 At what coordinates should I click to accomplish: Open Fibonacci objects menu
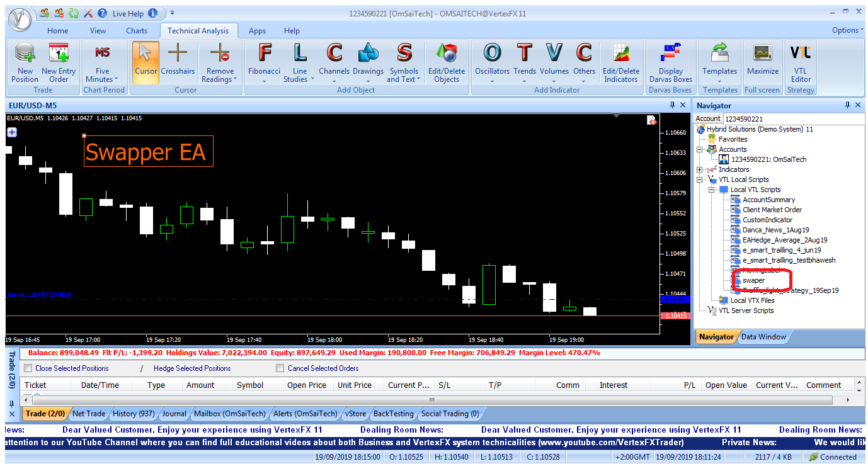[x=265, y=63]
